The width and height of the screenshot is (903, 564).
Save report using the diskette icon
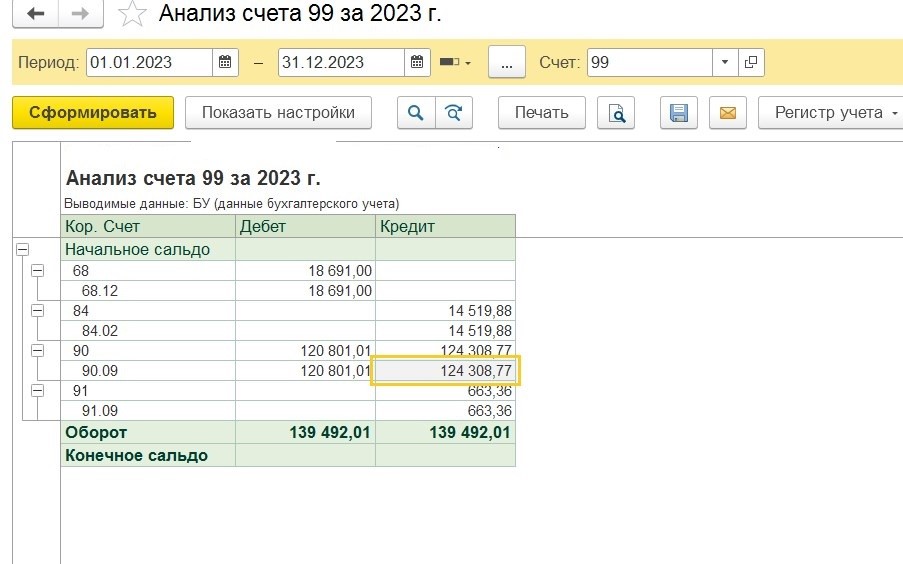coord(679,113)
